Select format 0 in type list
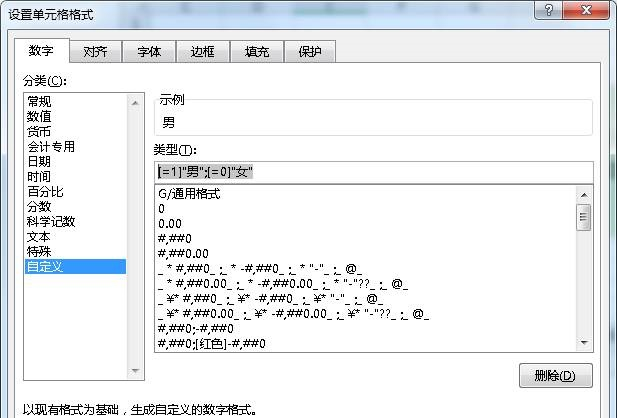The image size is (617, 418). [x=365, y=209]
